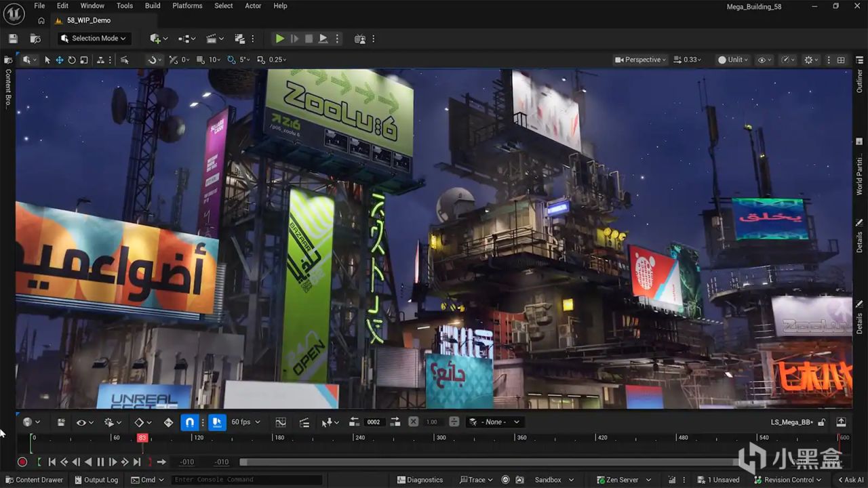Toggle sequencer loop mode arrow button
Image resolution: width=868 pixels, height=488 pixels.
point(161,462)
